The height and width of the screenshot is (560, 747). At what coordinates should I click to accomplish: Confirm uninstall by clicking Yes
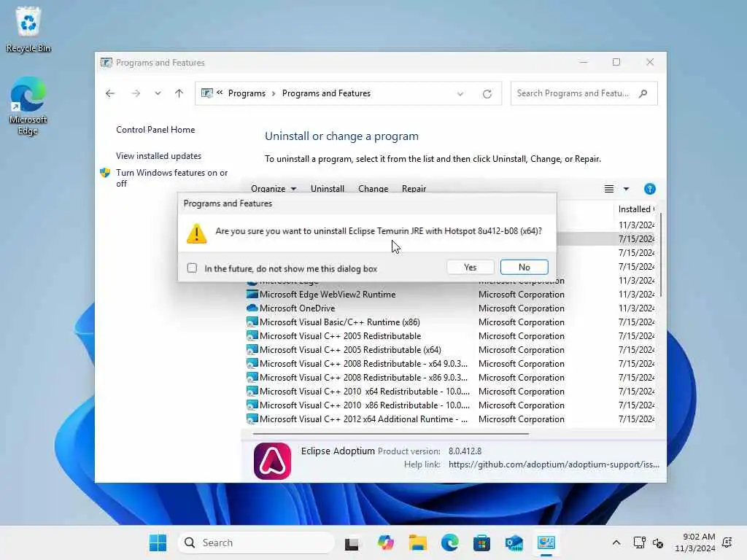(470, 267)
